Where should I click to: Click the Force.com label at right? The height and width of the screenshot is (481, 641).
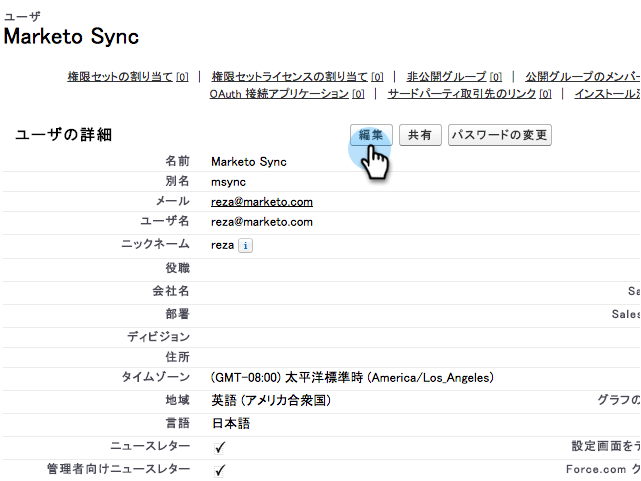[x=603, y=469]
